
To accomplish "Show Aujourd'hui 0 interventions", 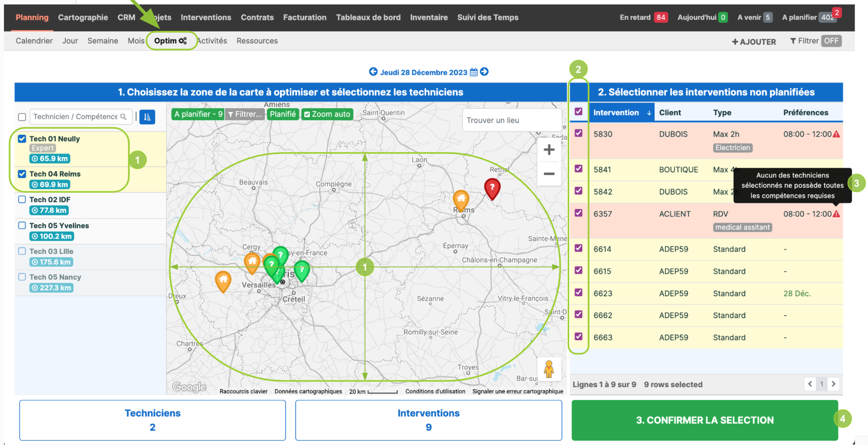I will tap(702, 17).
